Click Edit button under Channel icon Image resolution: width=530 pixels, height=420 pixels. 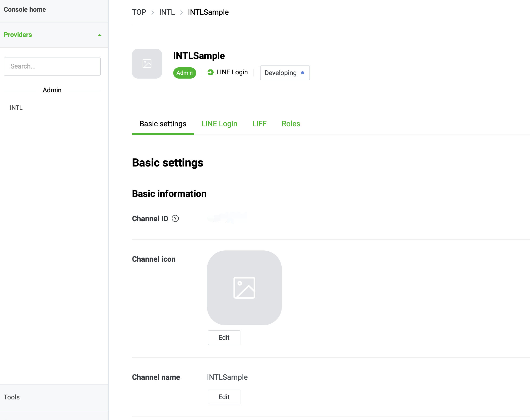point(224,337)
